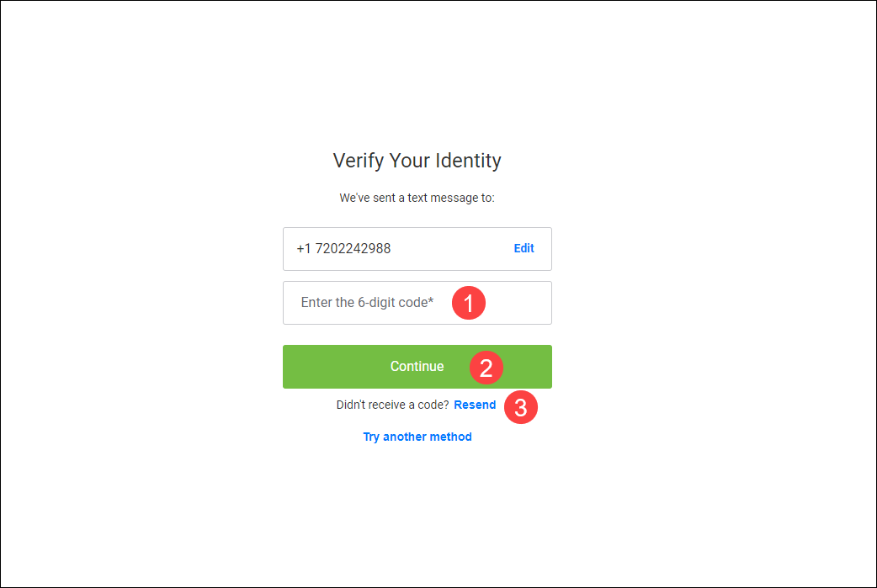877x588 pixels.
Task: Click inside the phone number box
Action: (417, 249)
